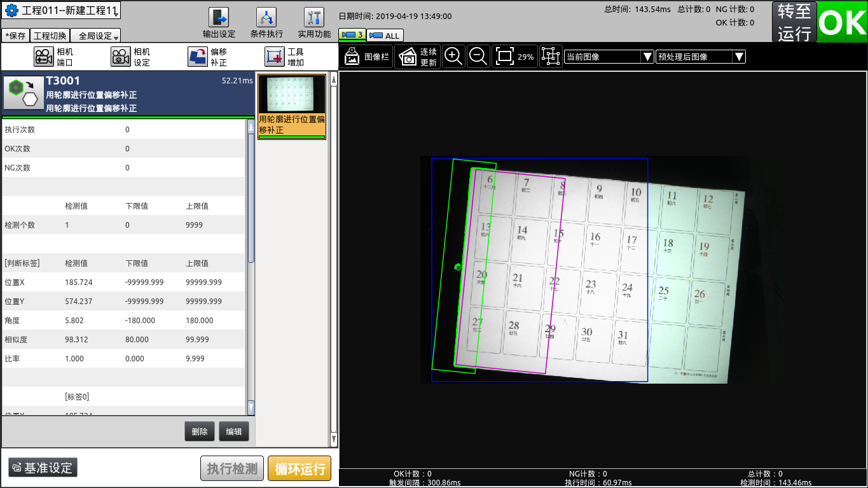The height and width of the screenshot is (488, 868).
Task: Open the 当前图像 image source dropdown
Action: pyautogui.click(x=609, y=57)
